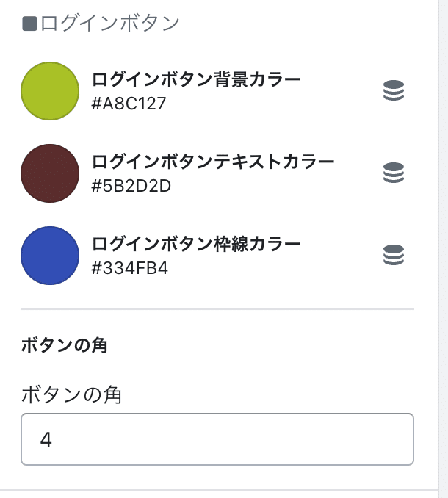Click the bottom border line under input
448x498 pixels.
[x=219, y=490]
